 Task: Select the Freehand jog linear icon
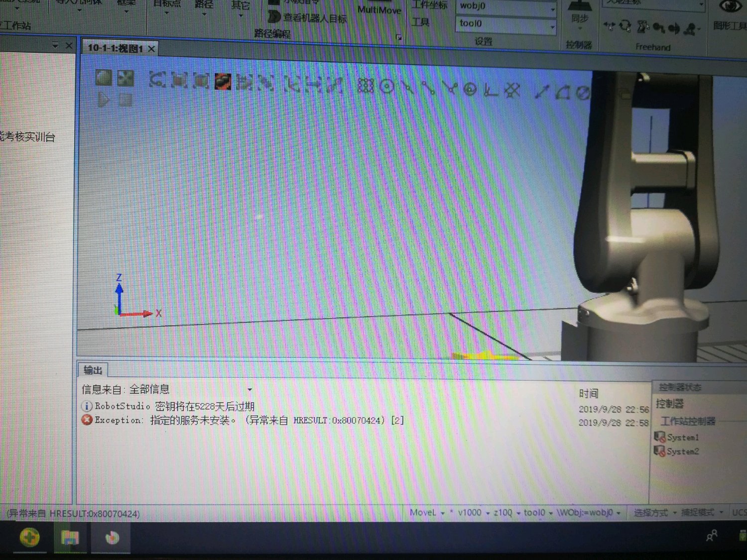tap(659, 28)
